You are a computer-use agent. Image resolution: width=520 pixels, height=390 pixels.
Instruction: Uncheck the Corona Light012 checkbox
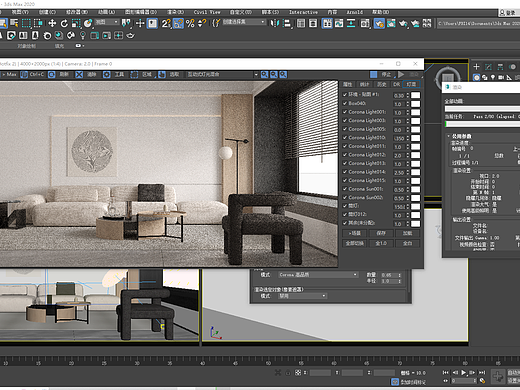(345, 155)
